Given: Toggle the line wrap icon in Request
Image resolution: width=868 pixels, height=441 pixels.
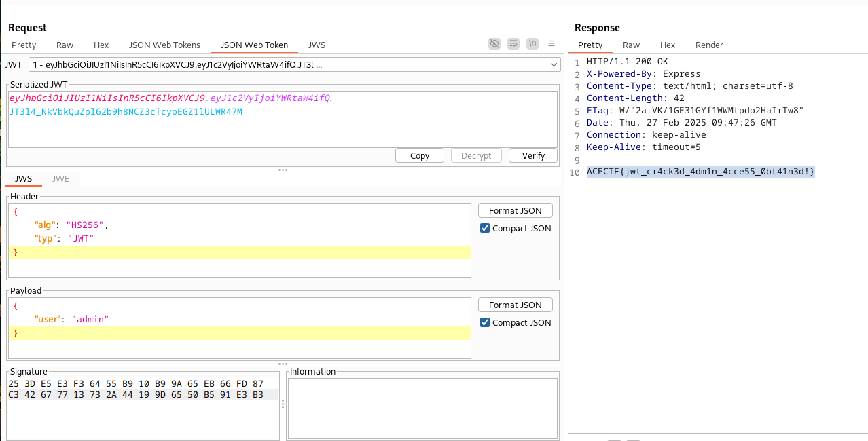Looking at the screenshot, I should coord(514,43).
